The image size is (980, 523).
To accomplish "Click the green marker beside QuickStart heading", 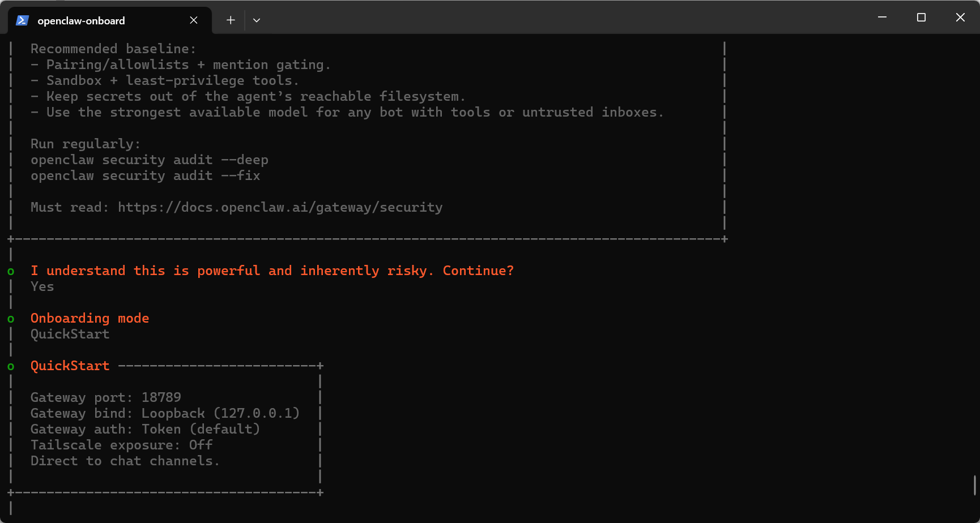I will [11, 366].
